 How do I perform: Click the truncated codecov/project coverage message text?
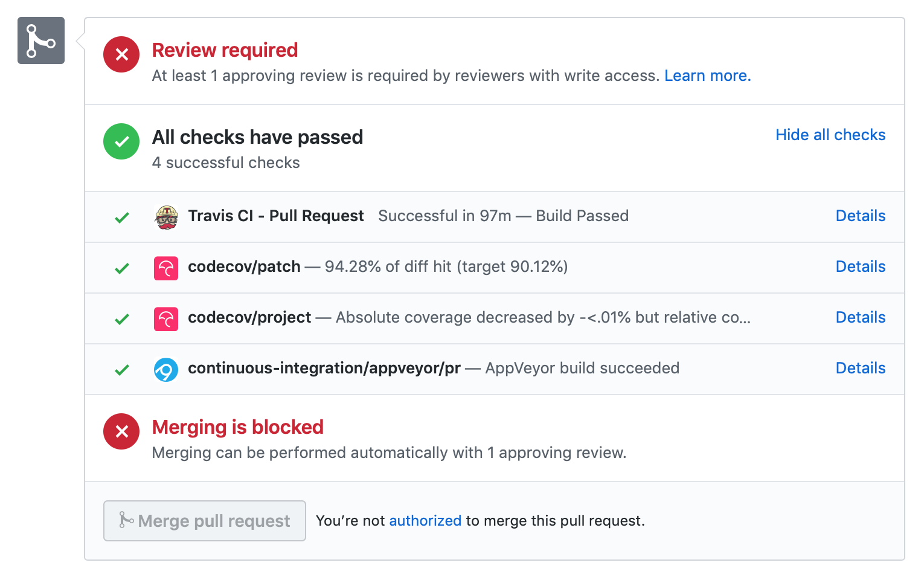(x=542, y=317)
